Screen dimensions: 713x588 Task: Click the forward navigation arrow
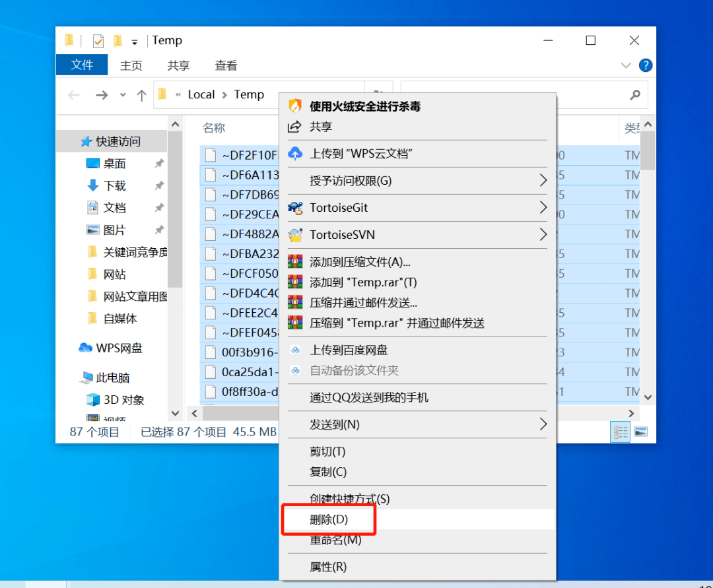(x=102, y=95)
